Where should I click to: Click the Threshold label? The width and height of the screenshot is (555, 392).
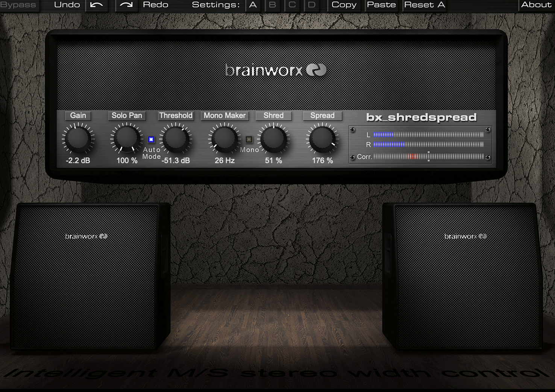click(176, 116)
